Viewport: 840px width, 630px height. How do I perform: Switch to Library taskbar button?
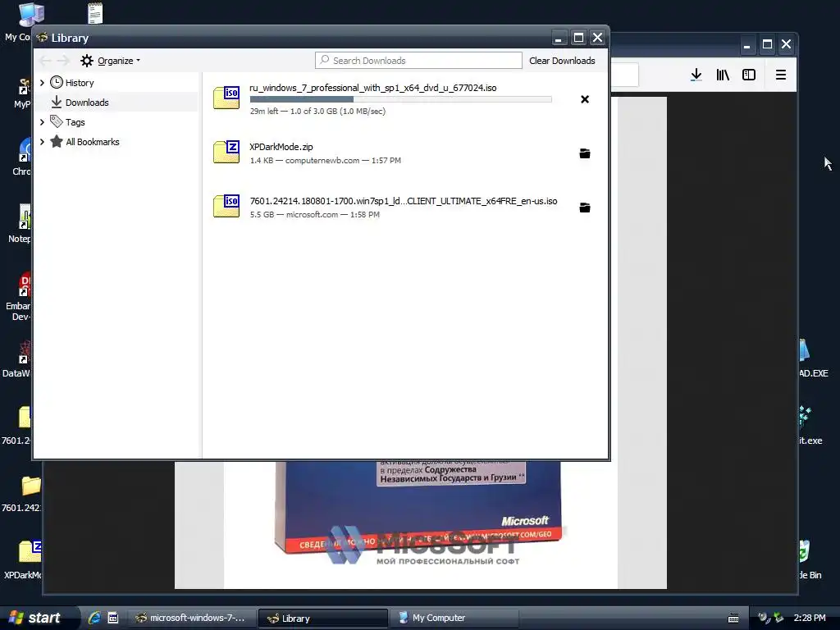point(322,619)
